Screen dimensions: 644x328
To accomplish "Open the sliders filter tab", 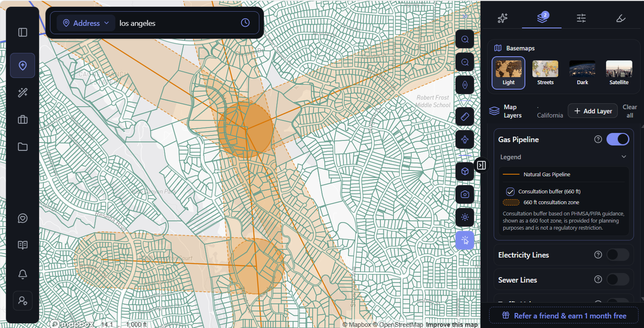I will tap(581, 18).
